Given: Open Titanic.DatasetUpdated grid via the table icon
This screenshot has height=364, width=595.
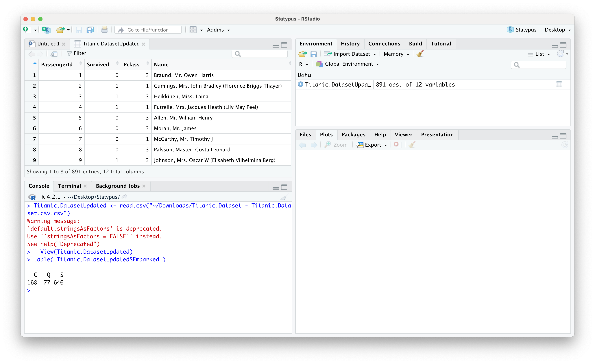Looking at the screenshot, I should pyautogui.click(x=559, y=84).
